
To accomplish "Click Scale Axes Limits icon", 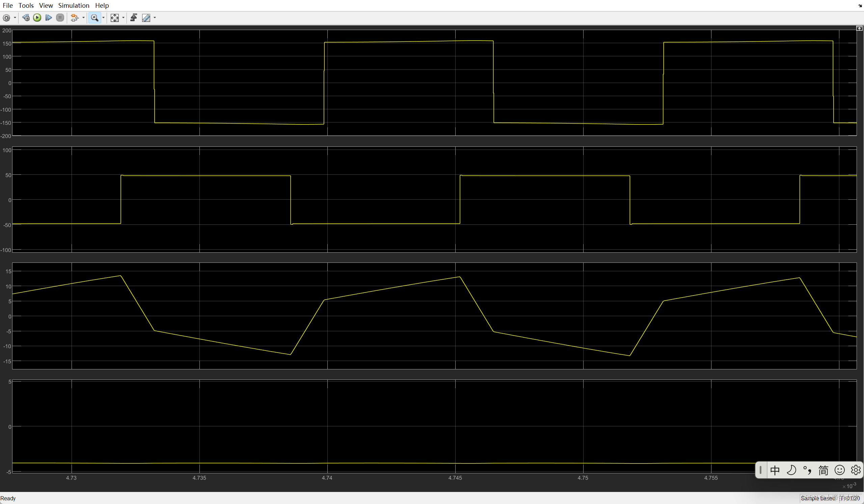I will tap(114, 18).
